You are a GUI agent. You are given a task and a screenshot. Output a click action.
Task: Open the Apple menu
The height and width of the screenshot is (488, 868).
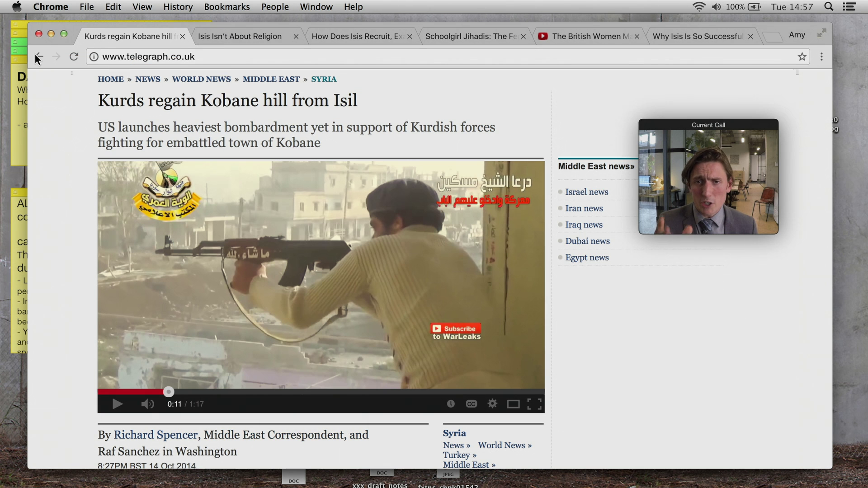pyautogui.click(x=17, y=7)
